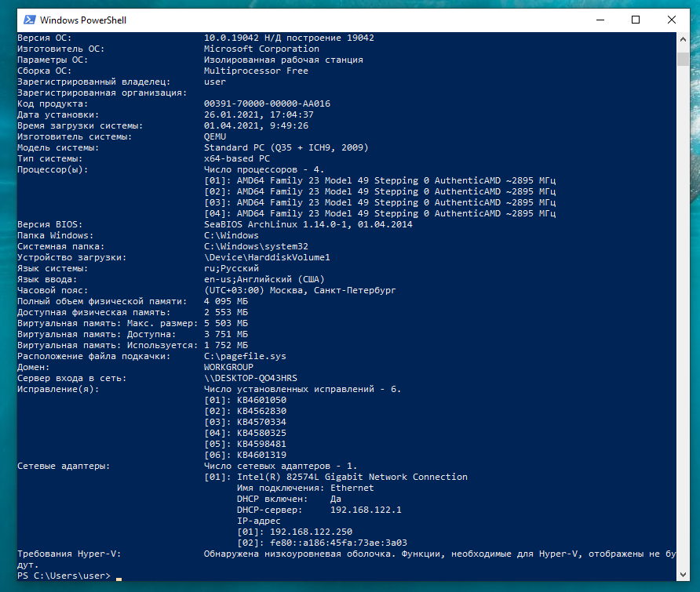Screen dimensions: 700x592
Task: Click hotfix KB4598481
Action: click(261, 444)
